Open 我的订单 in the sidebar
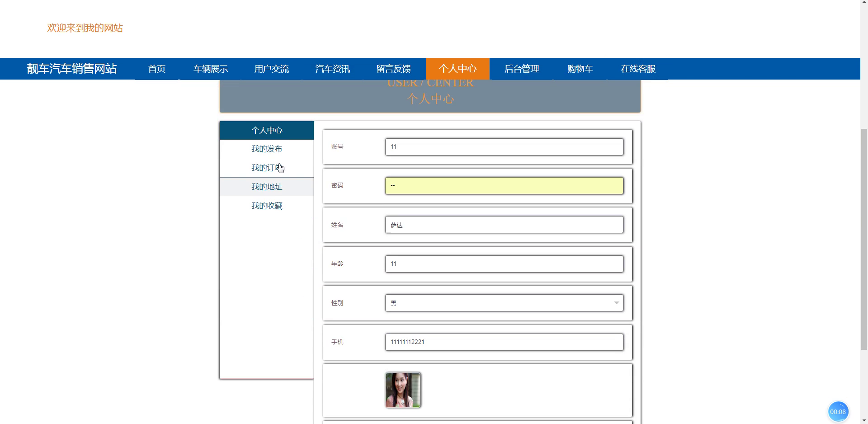Image resolution: width=868 pixels, height=424 pixels. pyautogui.click(x=267, y=168)
